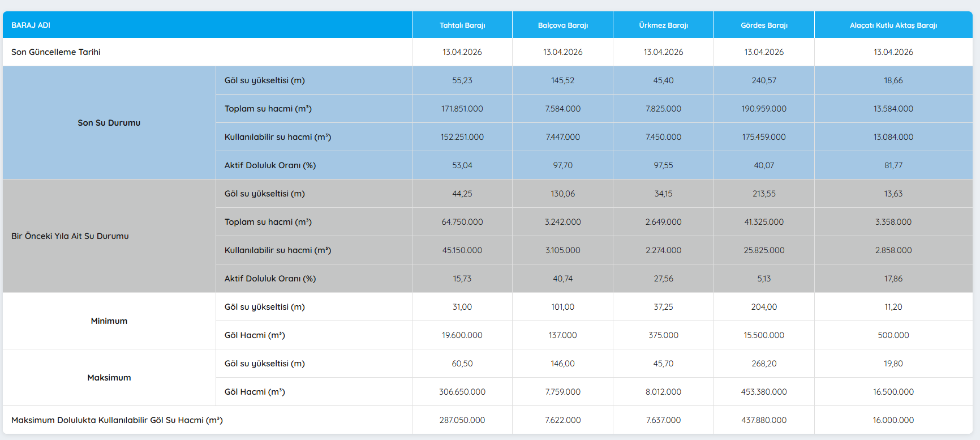Select Gördes Barajı maximum usable volume 437.880.000
The image size is (980, 440).
(x=764, y=420)
